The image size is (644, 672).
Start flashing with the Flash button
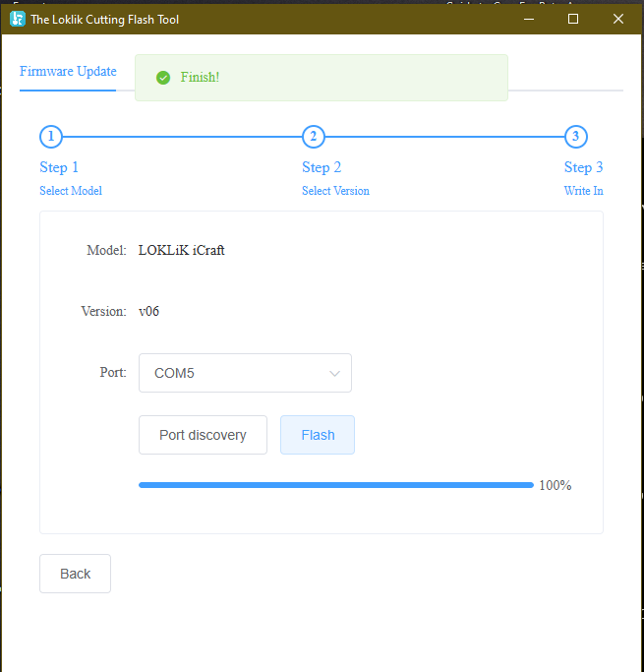coord(318,435)
